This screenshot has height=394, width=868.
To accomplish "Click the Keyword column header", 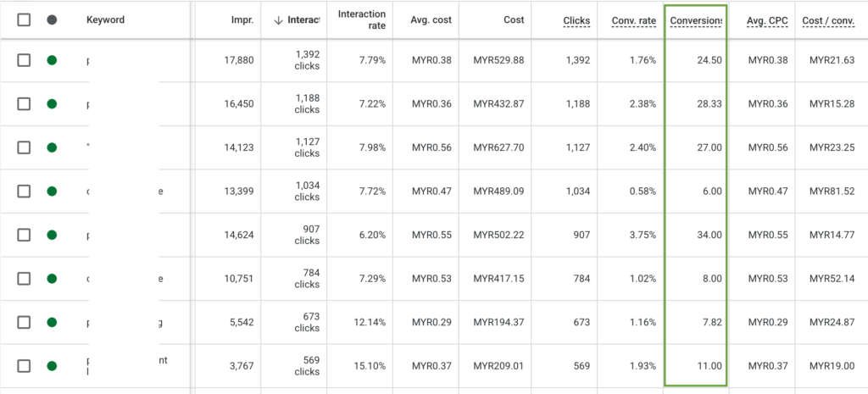I will (x=105, y=20).
